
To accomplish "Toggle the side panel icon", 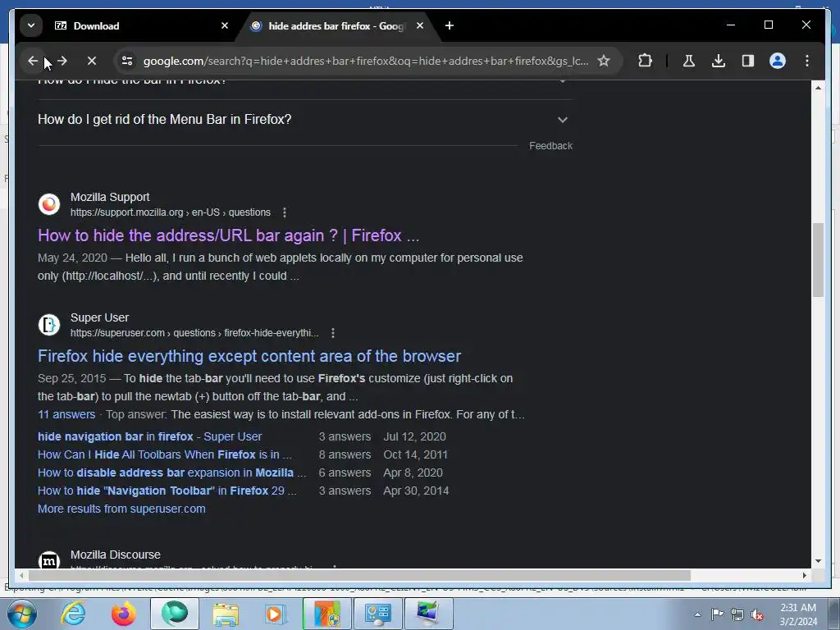I will click(748, 61).
